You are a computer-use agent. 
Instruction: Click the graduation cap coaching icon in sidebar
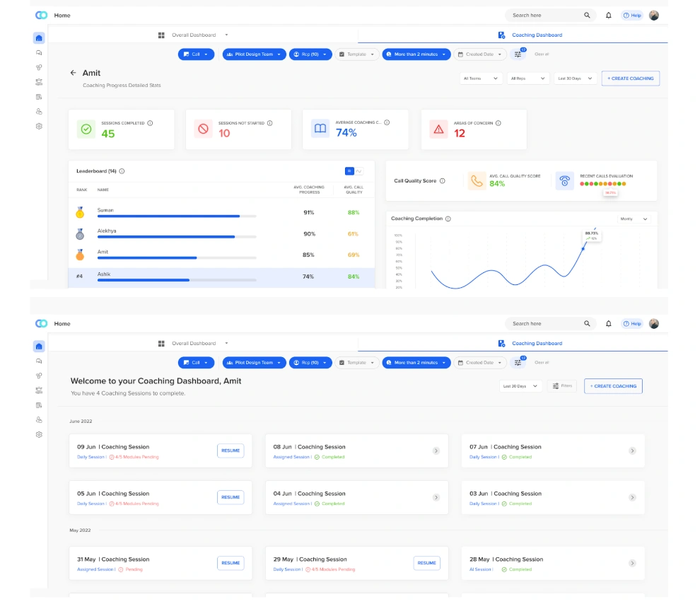click(39, 81)
